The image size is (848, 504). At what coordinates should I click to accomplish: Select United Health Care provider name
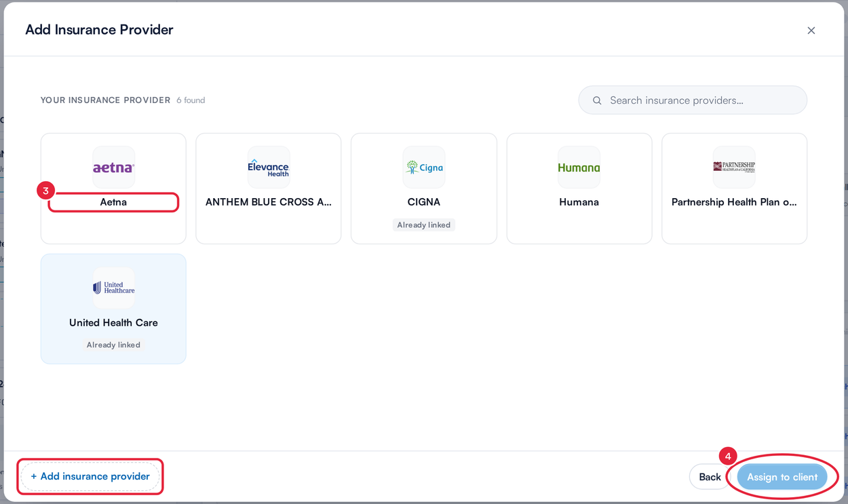click(113, 323)
